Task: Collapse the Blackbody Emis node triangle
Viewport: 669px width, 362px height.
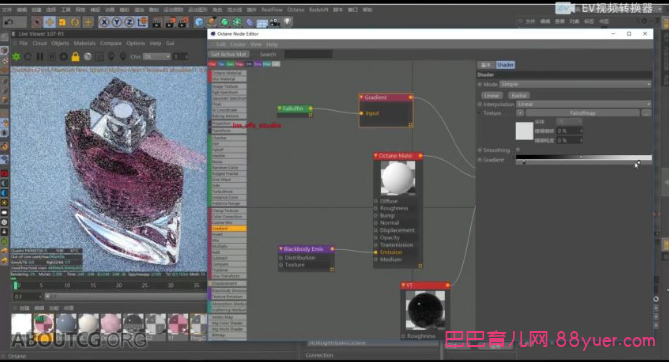Action: click(281, 249)
